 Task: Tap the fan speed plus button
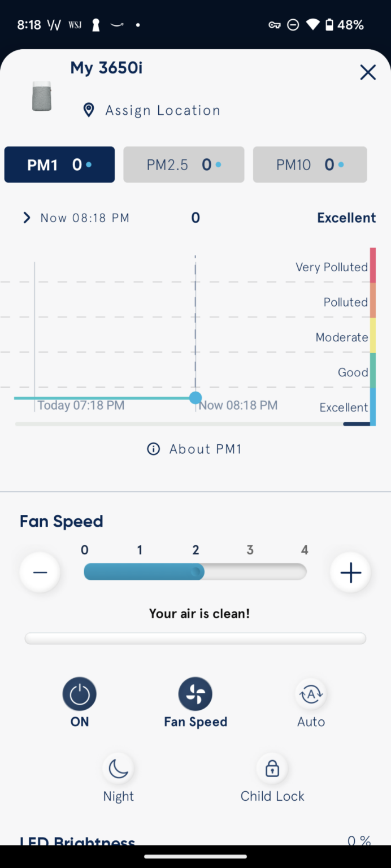point(350,572)
